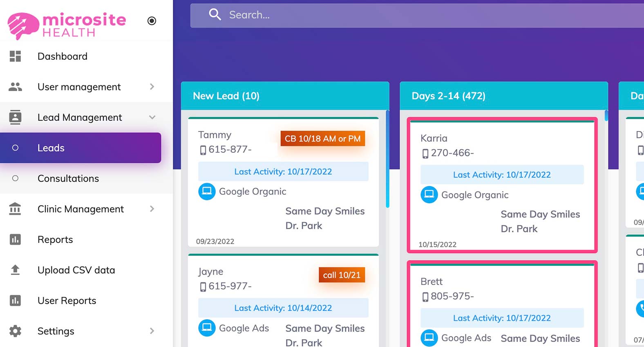Image resolution: width=644 pixels, height=347 pixels.
Task: Open Brett's lead card name
Action: [x=432, y=281]
